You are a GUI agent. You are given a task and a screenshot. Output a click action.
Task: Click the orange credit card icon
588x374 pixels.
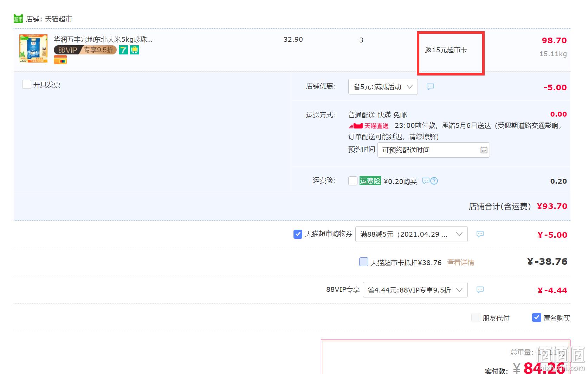coord(60,60)
